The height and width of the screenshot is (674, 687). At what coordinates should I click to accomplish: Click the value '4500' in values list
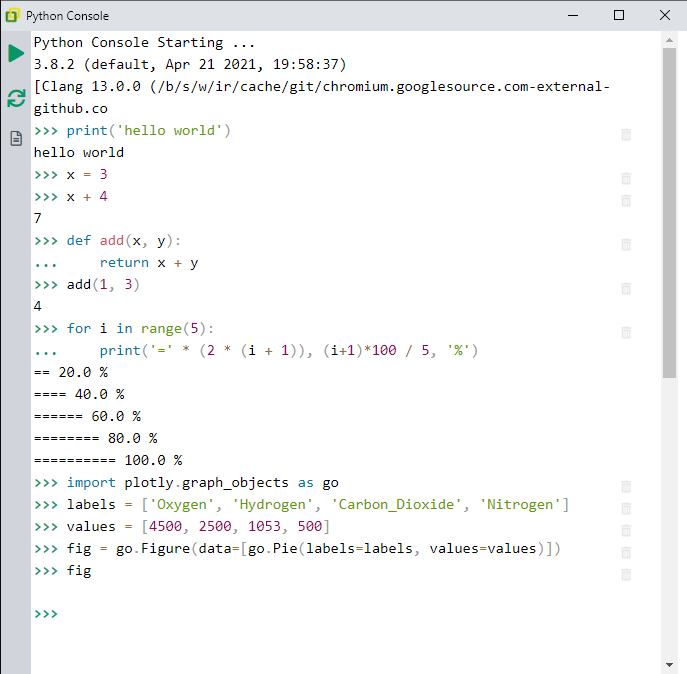point(165,526)
